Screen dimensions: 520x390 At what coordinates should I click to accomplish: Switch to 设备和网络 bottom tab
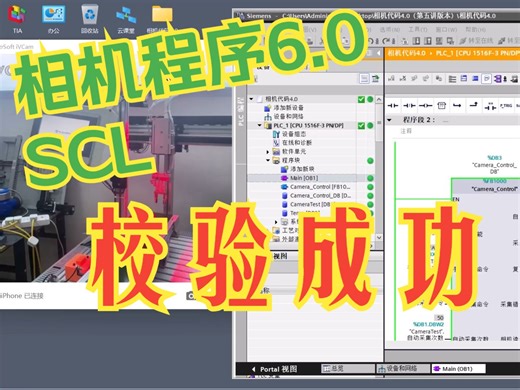click(x=402, y=368)
